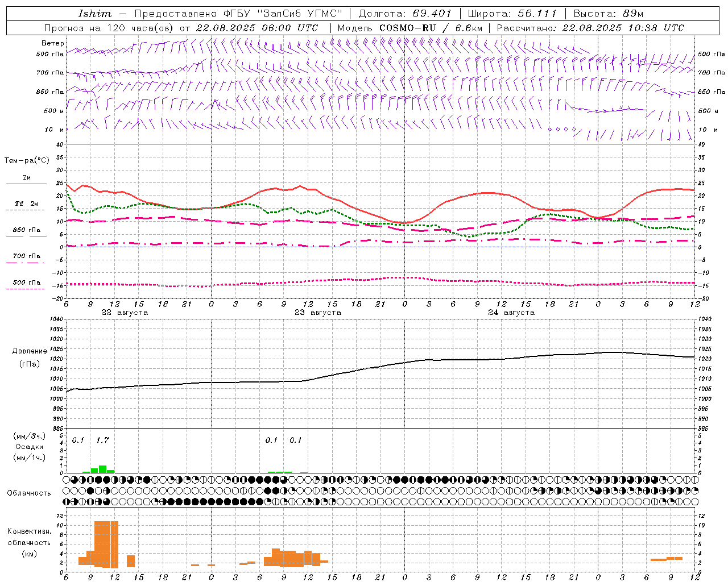Viewport: 728px width, 582px height.
Task: Click the "500 гПа" temperature legend entry
Action: (x=26, y=282)
